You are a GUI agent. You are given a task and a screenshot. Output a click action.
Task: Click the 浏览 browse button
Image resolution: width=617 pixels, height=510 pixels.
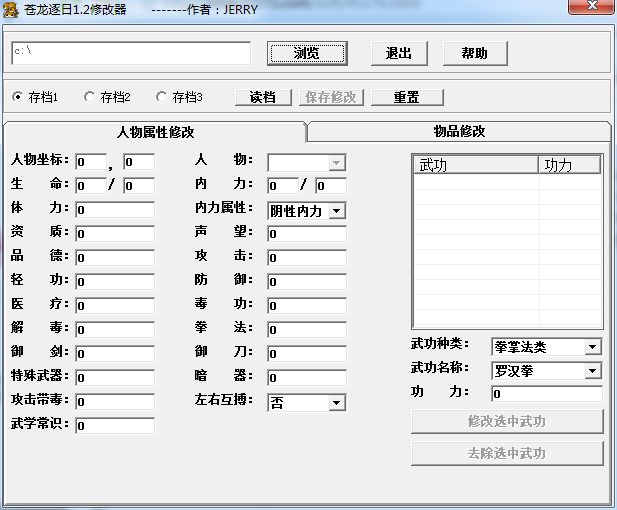pos(307,53)
